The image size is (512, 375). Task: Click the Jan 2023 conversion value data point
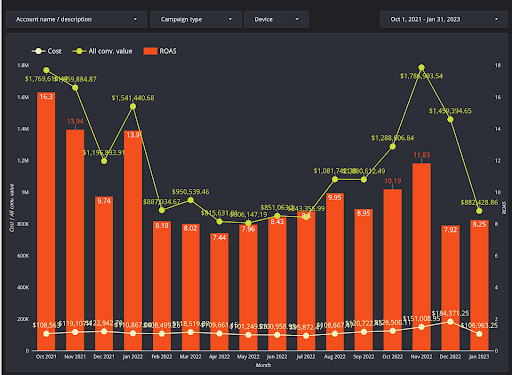[479, 211]
